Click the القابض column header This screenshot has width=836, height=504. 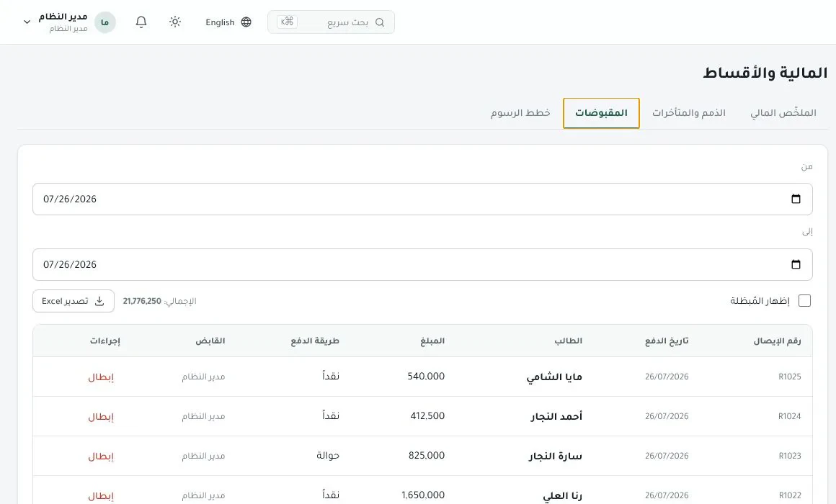coord(210,341)
